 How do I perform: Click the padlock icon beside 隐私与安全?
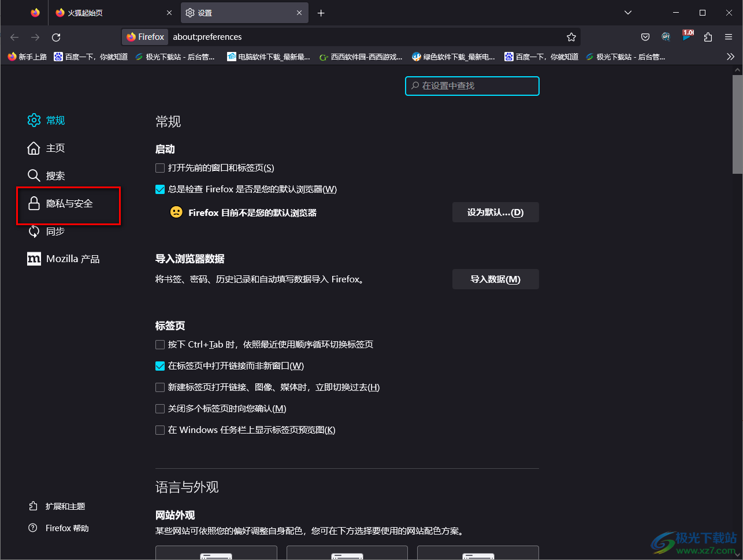pos(34,203)
